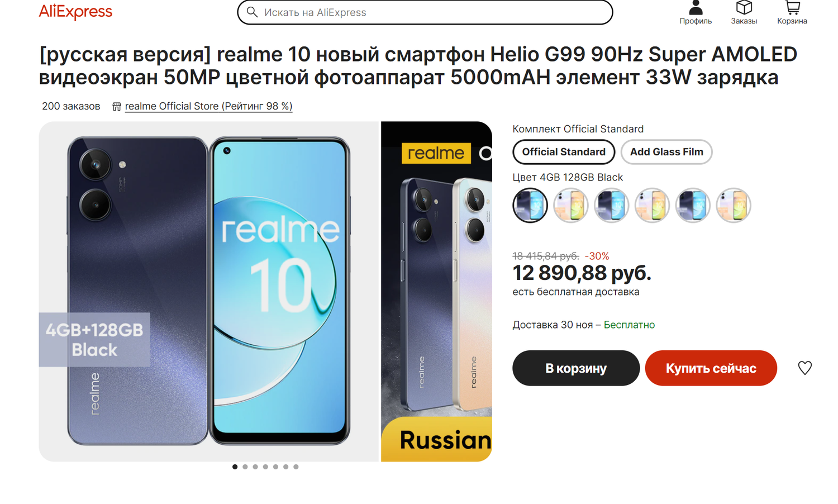The image size is (838, 504).
Task: Add product to wishlist with heart icon
Action: pyautogui.click(x=804, y=368)
